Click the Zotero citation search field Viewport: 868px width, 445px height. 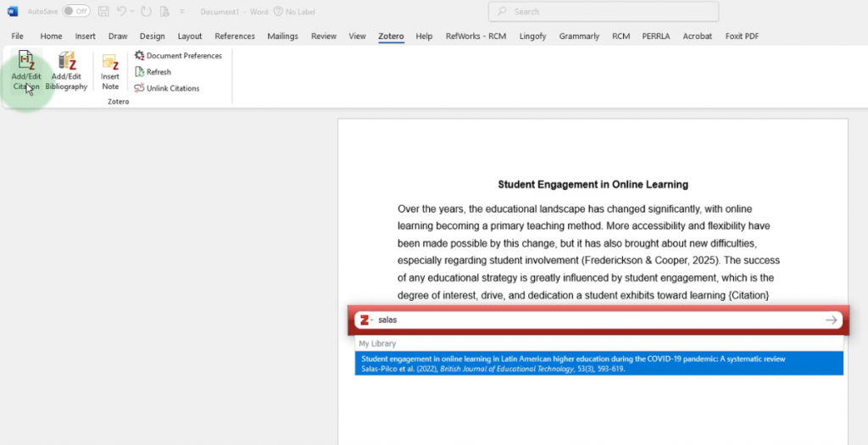(593, 320)
